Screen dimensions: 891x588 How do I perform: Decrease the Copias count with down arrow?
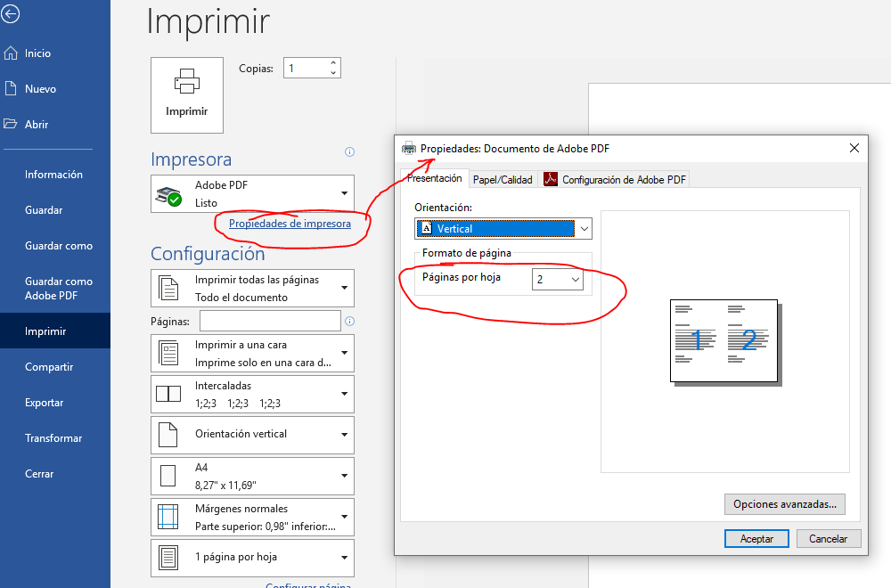[x=333, y=73]
